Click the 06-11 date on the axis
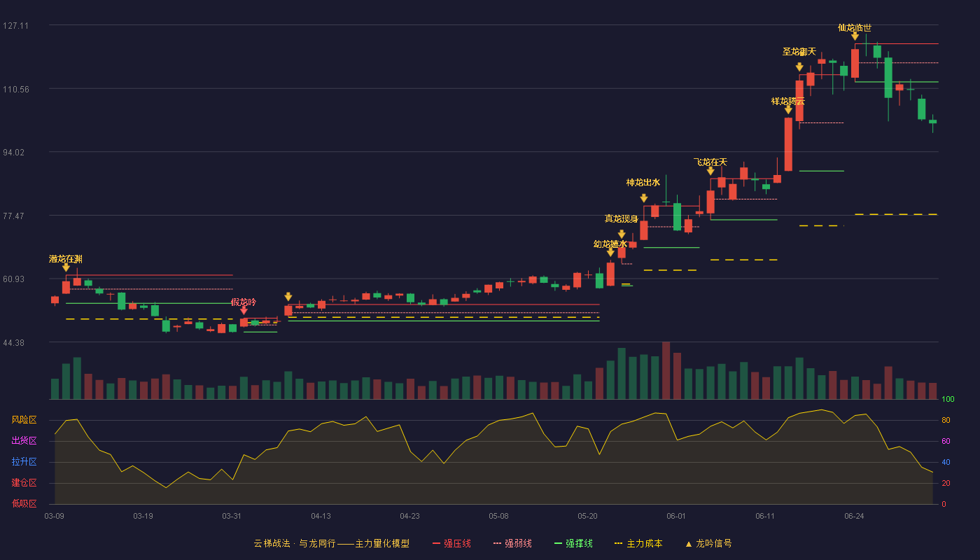Image resolution: width=980 pixels, height=560 pixels. 765,516
